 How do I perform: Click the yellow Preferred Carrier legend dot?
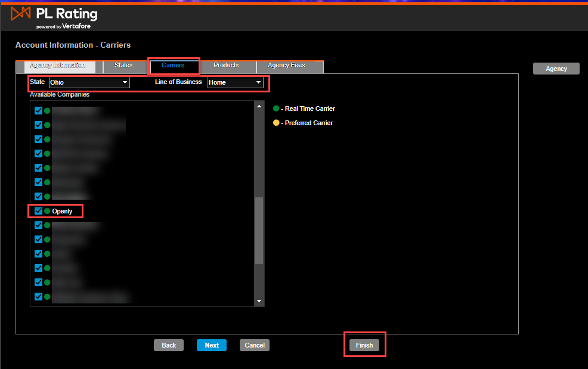[x=276, y=123]
